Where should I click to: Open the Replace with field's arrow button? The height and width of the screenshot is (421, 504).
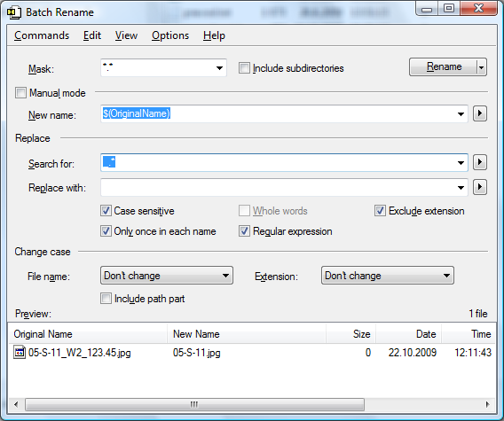[x=479, y=187]
